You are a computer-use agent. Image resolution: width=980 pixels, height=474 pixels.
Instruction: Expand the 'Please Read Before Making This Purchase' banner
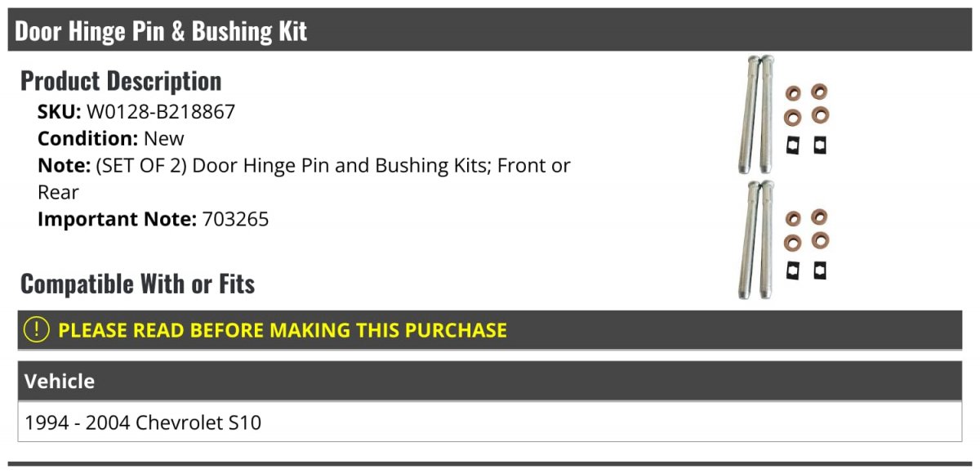(282, 330)
